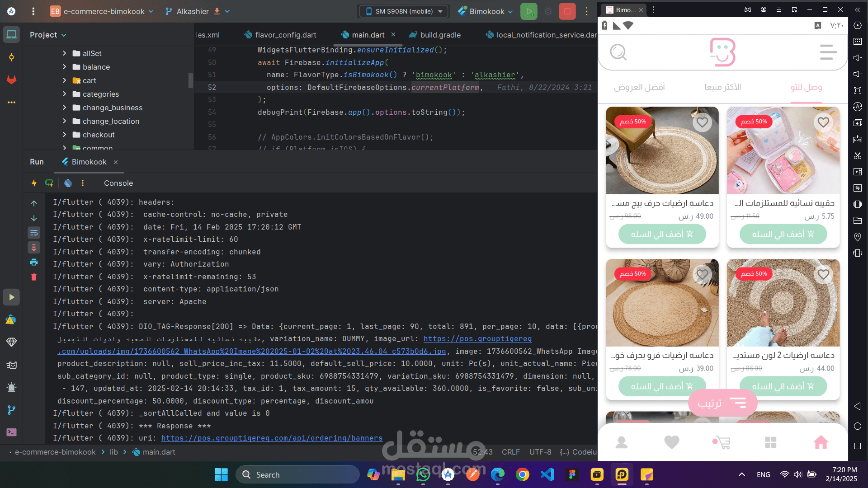This screenshot has height=488, width=868.
Task: Switch to the flavor_config.dart tab
Action: coord(280,35)
